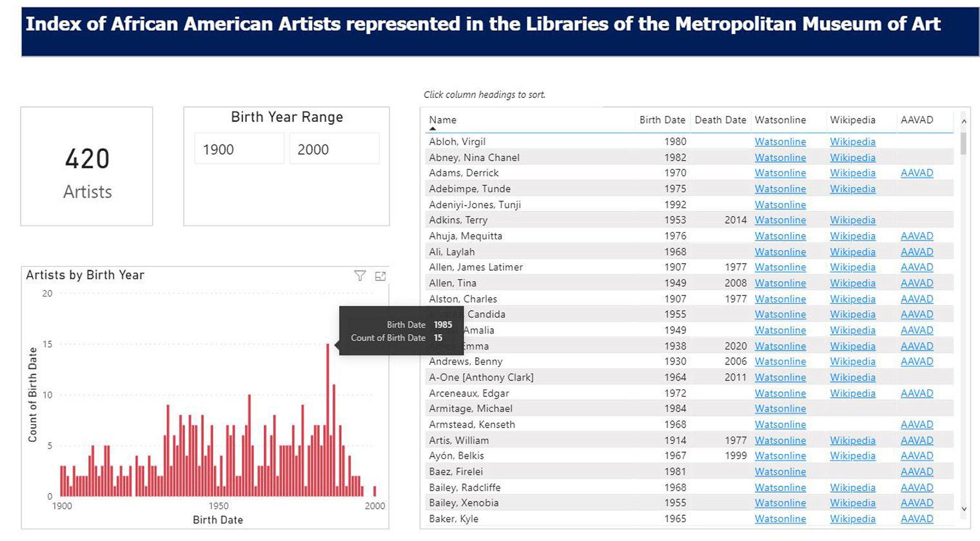Open the filter icon on the birth year chart

coord(360,276)
